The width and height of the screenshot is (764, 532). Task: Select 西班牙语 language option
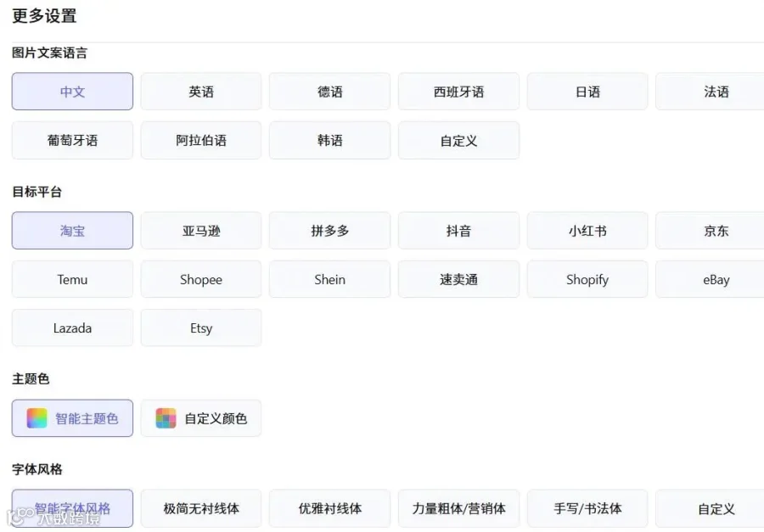(458, 92)
